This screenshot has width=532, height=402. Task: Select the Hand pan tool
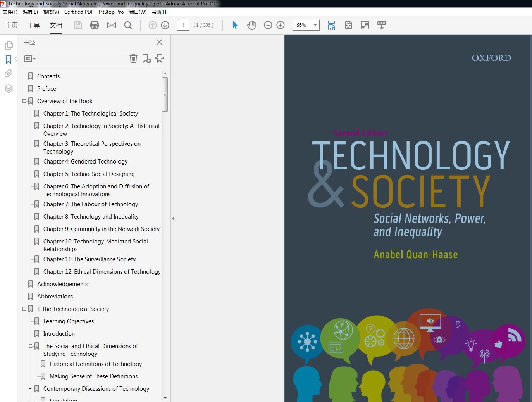point(251,25)
